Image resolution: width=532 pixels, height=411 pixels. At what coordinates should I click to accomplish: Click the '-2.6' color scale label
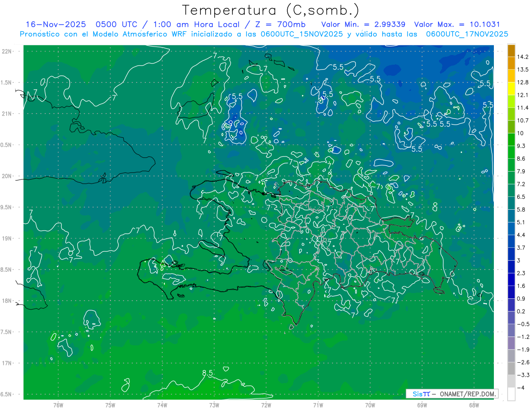pos(523,362)
